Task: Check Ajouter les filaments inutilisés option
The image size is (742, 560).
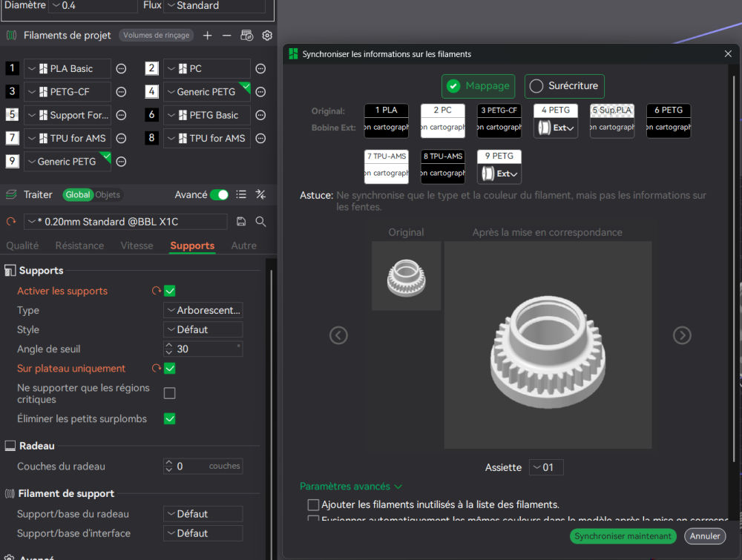Action: tap(313, 504)
